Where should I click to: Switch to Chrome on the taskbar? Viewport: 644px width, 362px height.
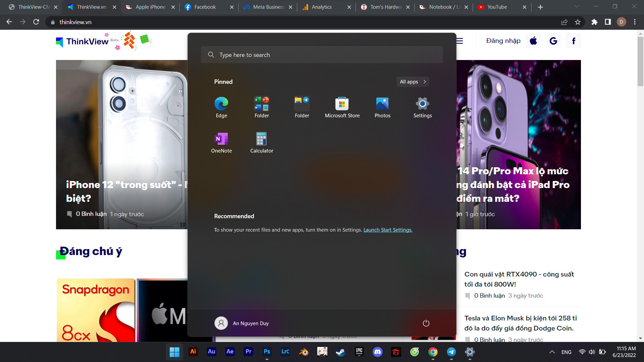(433, 352)
